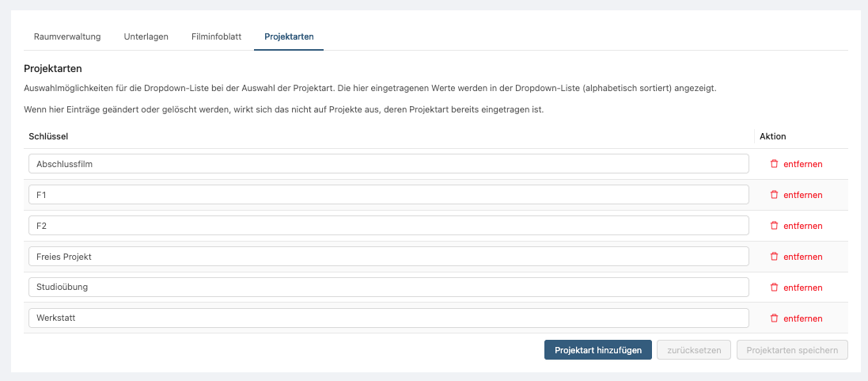Edit the Freies Projekt input field
868x381 pixels.
[x=388, y=257]
